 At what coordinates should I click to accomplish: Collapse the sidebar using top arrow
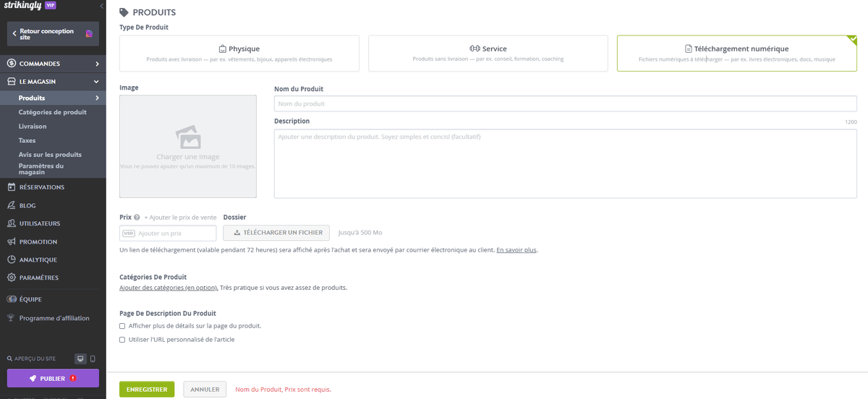(101, 6)
